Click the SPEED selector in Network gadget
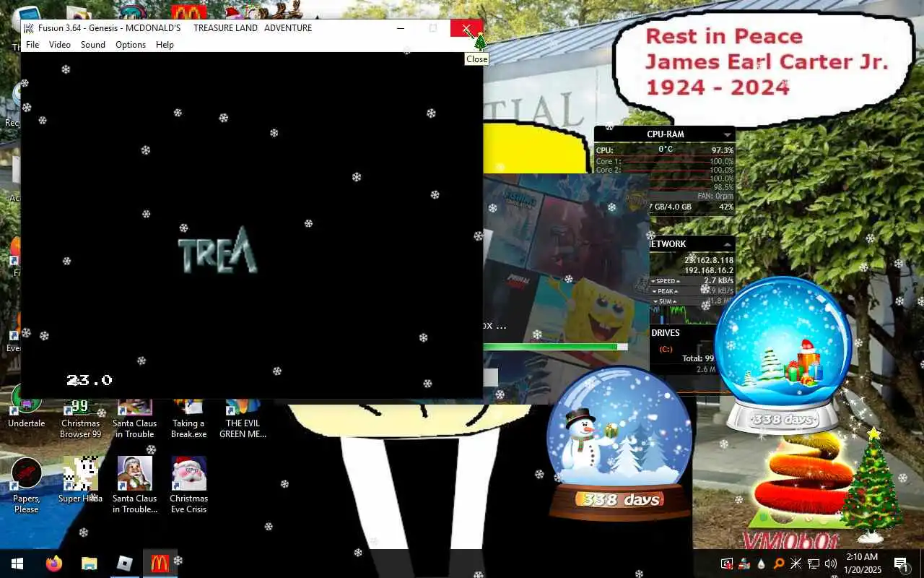The height and width of the screenshot is (578, 924). coord(665,281)
